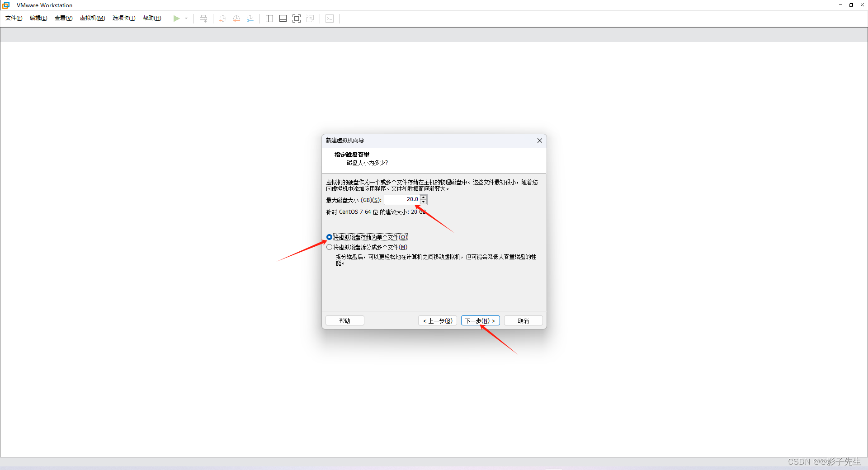This screenshot has height=470, width=868.
Task: Click the take snapshot icon
Action: click(x=222, y=19)
